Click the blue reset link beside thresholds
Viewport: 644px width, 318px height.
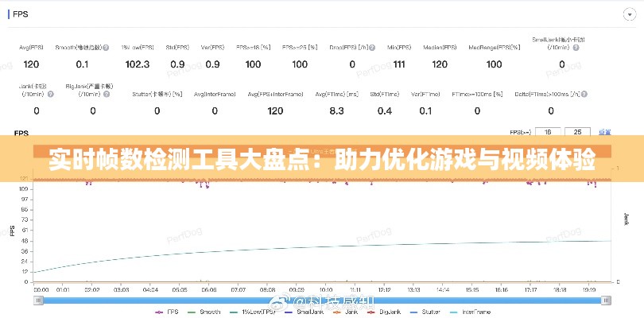pos(604,132)
